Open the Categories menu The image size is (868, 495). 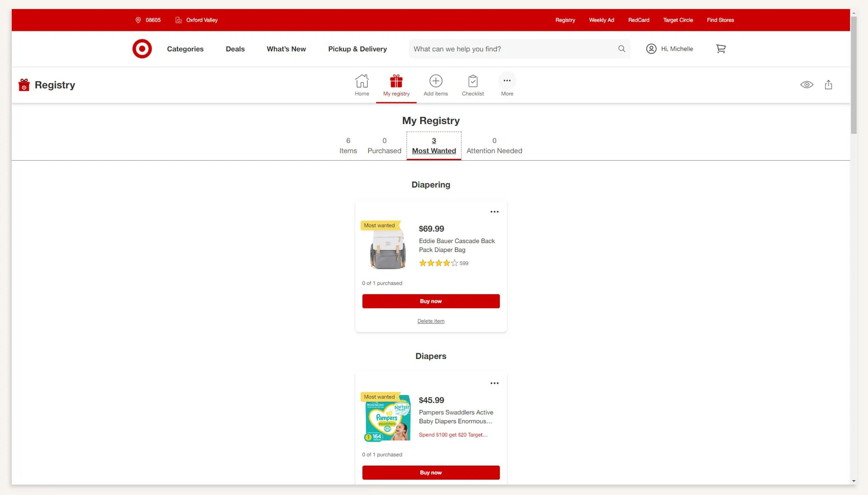click(185, 49)
